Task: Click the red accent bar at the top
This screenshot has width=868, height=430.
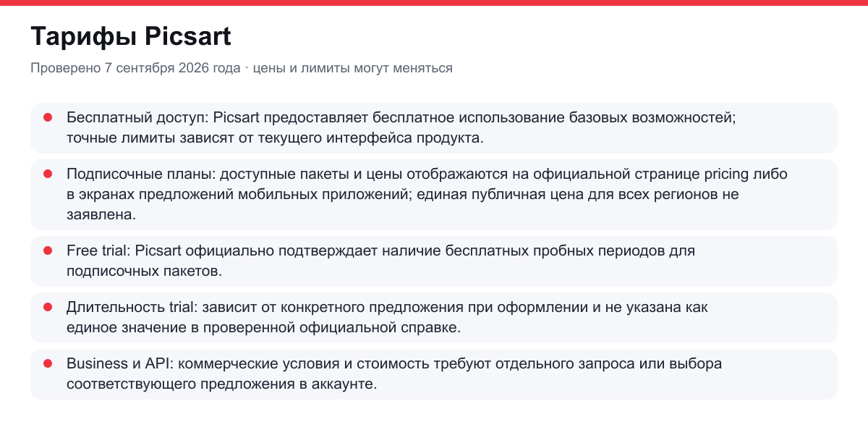Action: (434, 2)
